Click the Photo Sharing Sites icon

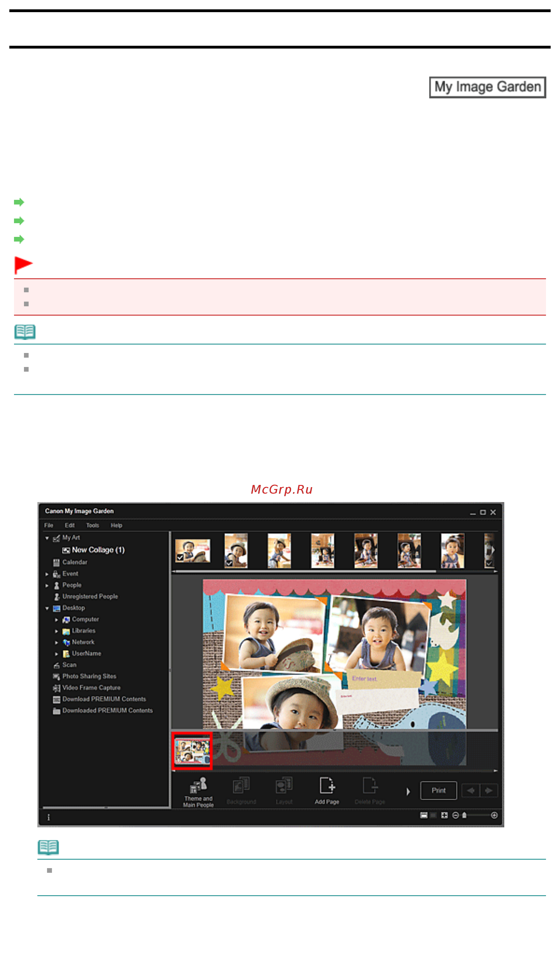pyautogui.click(x=56, y=677)
